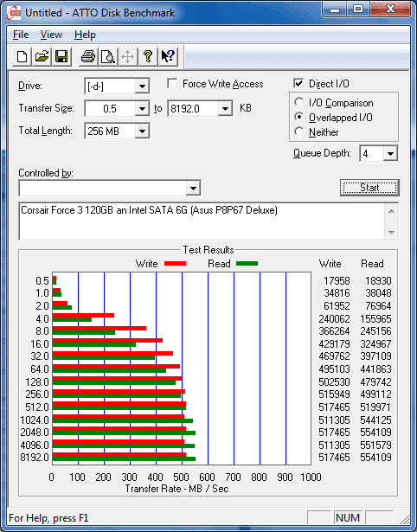Image resolution: width=417 pixels, height=532 pixels.
Task: Uncheck the Direct I/O checkbox
Action: [x=298, y=83]
